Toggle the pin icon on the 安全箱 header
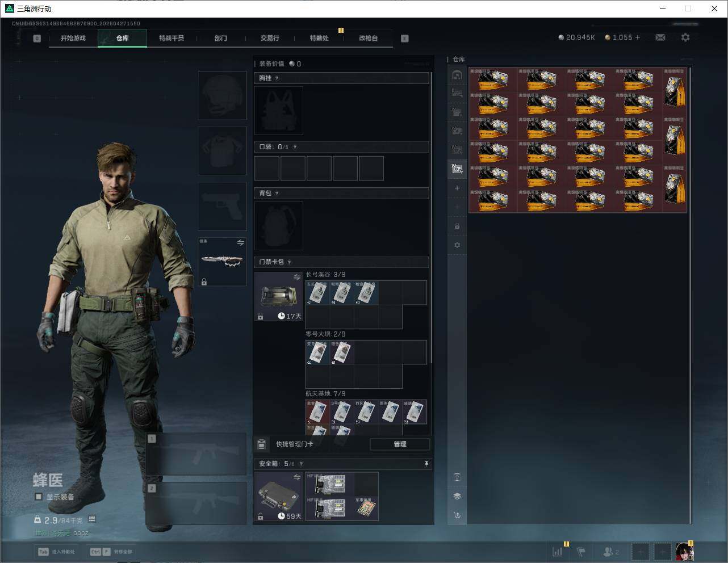Viewport: 728px width, 563px height. click(426, 464)
